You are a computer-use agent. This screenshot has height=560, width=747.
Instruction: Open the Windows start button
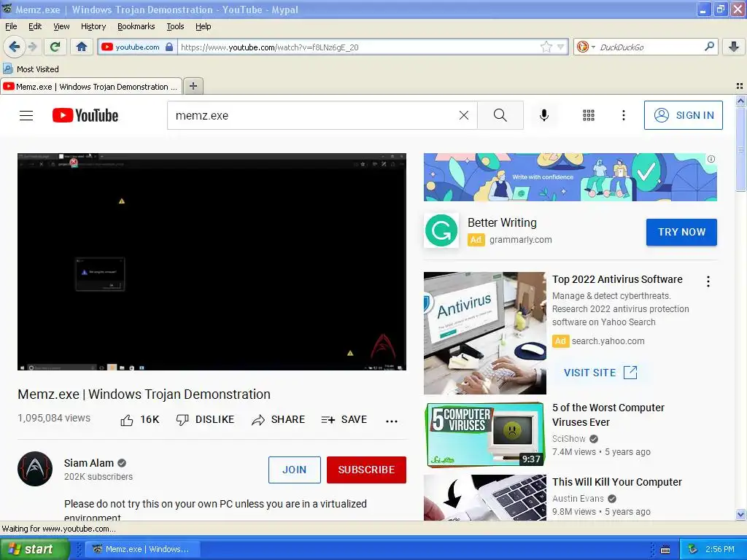coord(34,549)
